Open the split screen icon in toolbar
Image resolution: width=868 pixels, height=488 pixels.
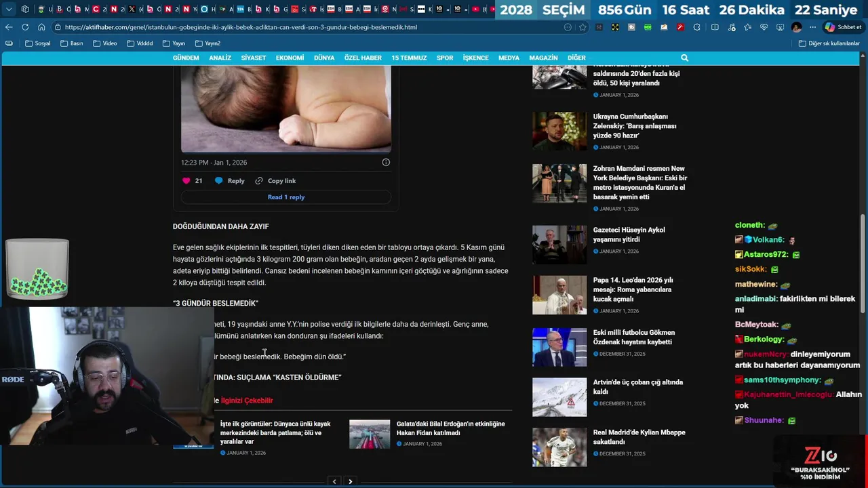[x=715, y=27]
